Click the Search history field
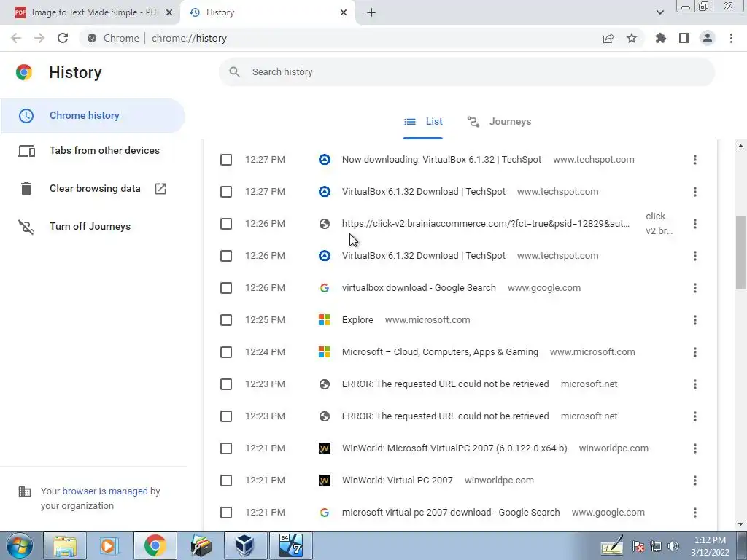Viewport: 747px width, 560px height. click(x=467, y=72)
